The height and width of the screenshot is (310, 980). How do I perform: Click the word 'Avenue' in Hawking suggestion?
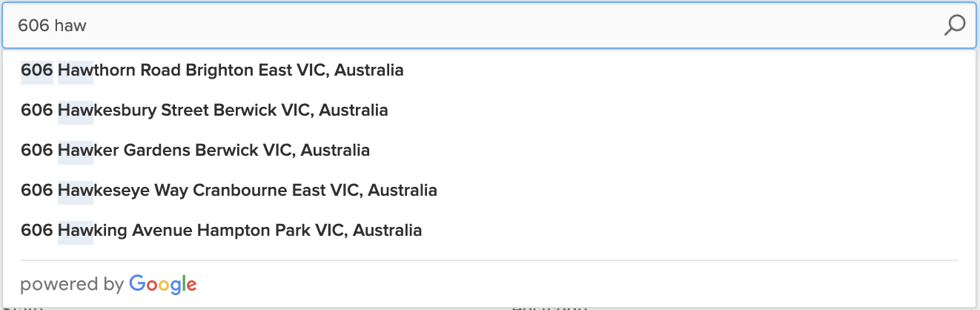tap(162, 231)
